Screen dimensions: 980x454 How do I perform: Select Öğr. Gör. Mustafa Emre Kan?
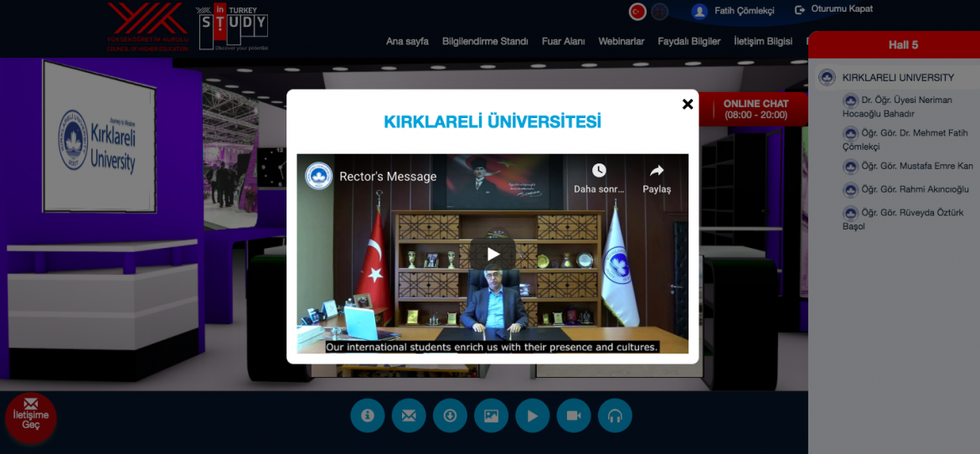coord(907,166)
